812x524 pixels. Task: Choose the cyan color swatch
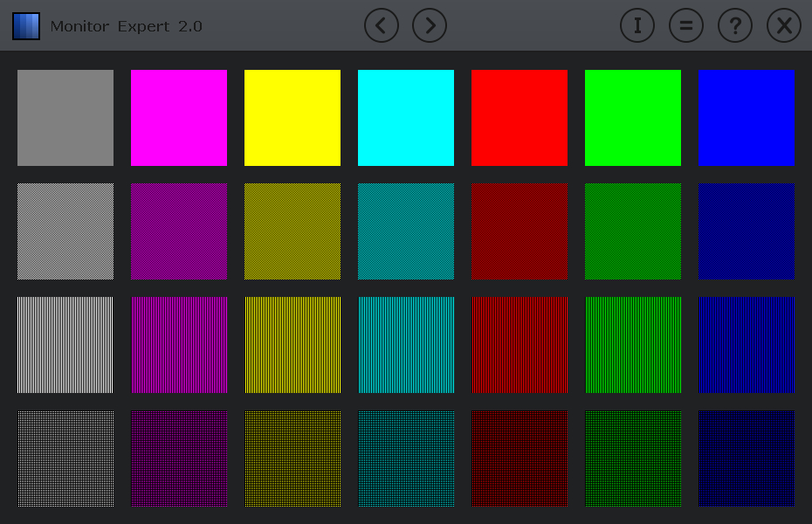[406, 118]
